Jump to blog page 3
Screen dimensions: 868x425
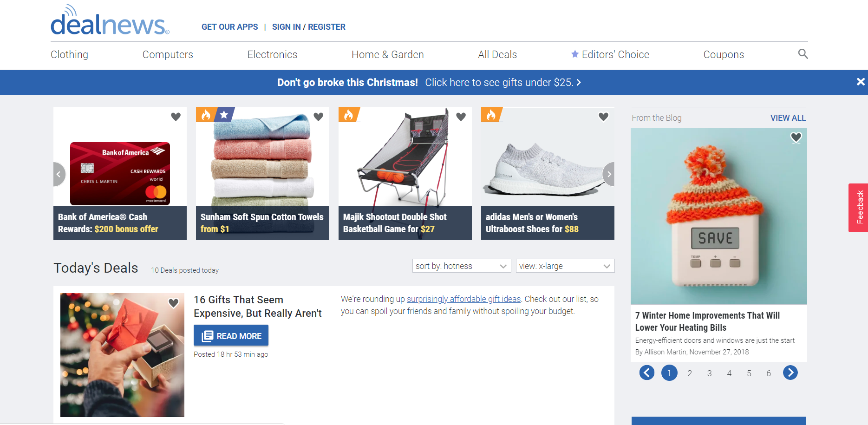click(710, 373)
